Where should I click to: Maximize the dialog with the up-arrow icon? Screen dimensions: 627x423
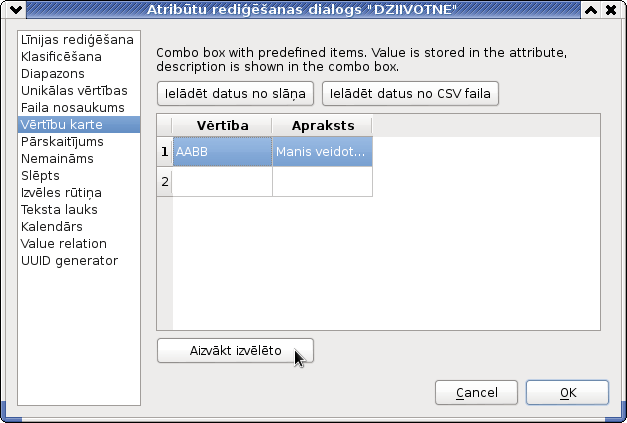[591, 10]
